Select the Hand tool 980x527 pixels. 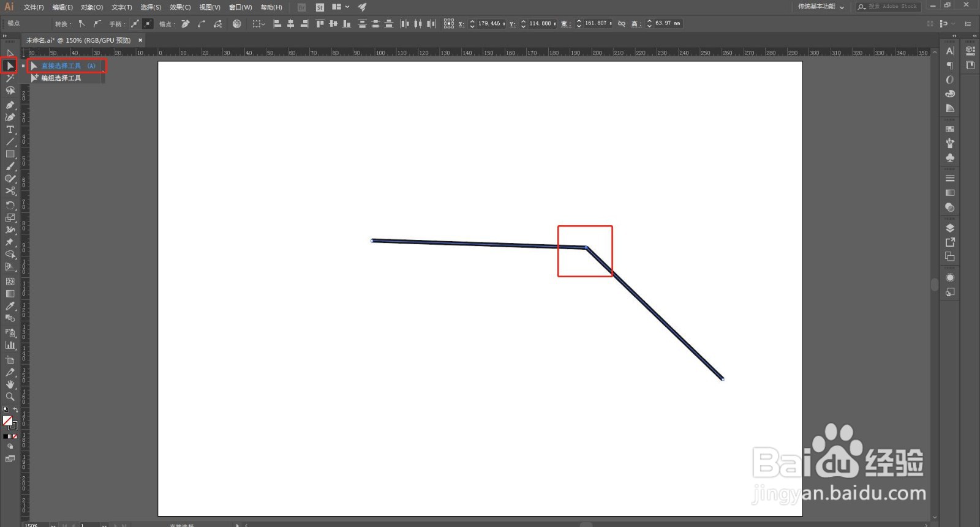[x=10, y=384]
